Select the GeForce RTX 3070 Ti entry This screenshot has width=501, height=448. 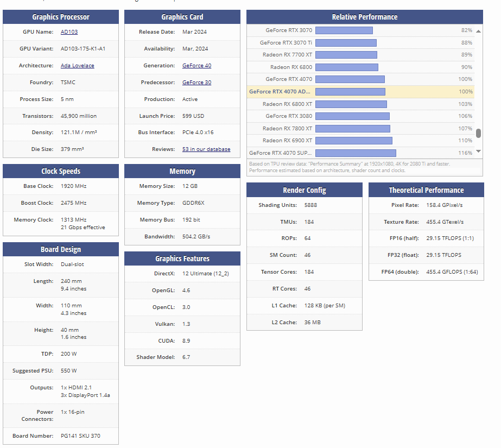[286, 43]
